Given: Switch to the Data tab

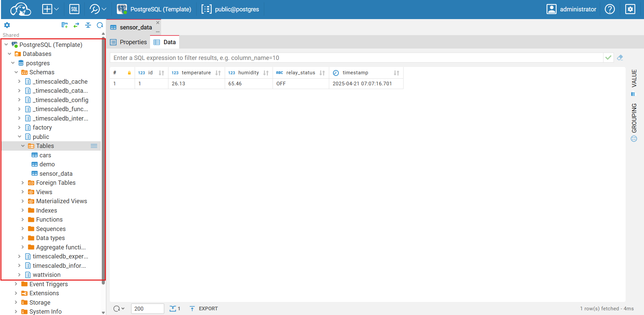Looking at the screenshot, I should click(x=165, y=42).
